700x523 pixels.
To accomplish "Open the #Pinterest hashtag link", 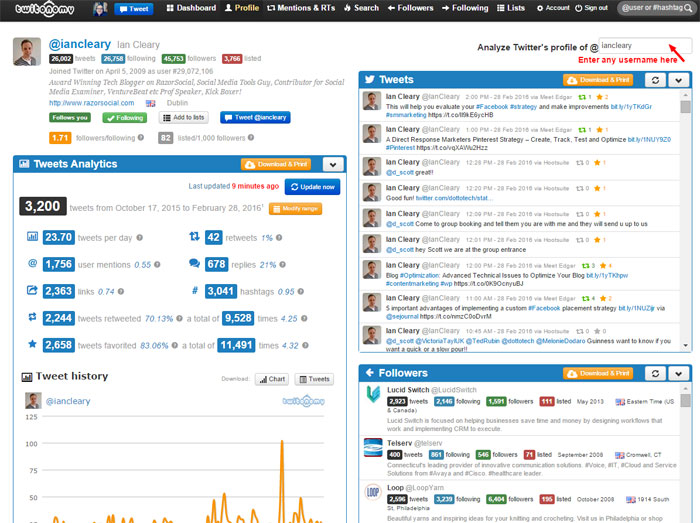I will tap(400, 148).
